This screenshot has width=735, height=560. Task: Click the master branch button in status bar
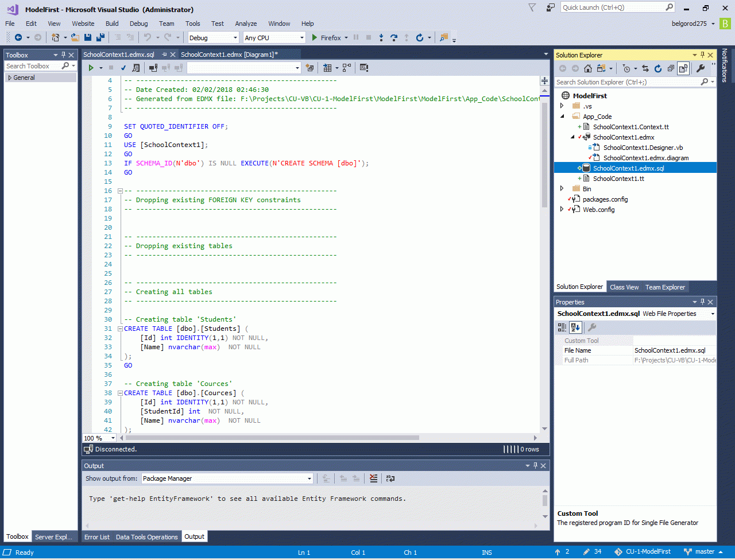pyautogui.click(x=704, y=552)
